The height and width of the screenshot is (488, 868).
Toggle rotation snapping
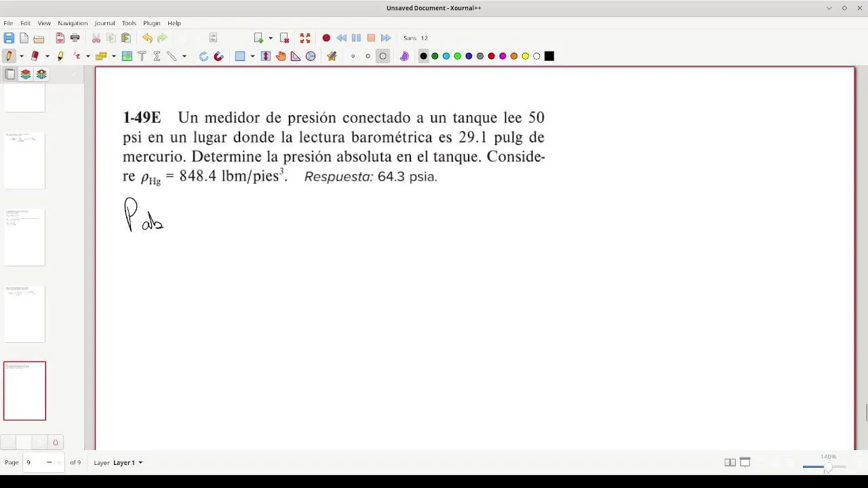(x=203, y=56)
